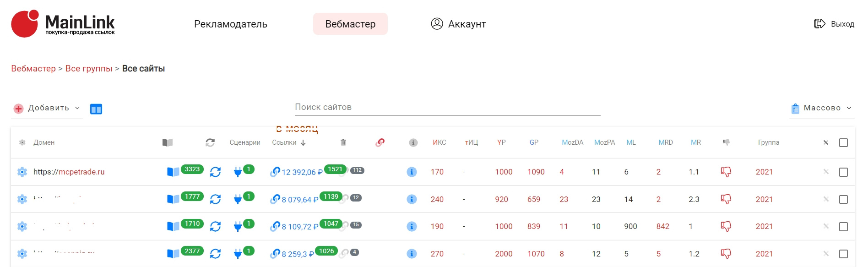Sort by Ссылки column arrow
Image resolution: width=868 pixels, height=267 pixels.
303,142
